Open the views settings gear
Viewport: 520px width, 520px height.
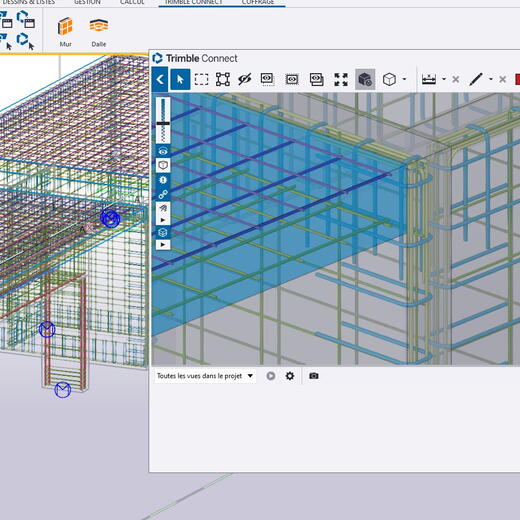tap(290, 376)
